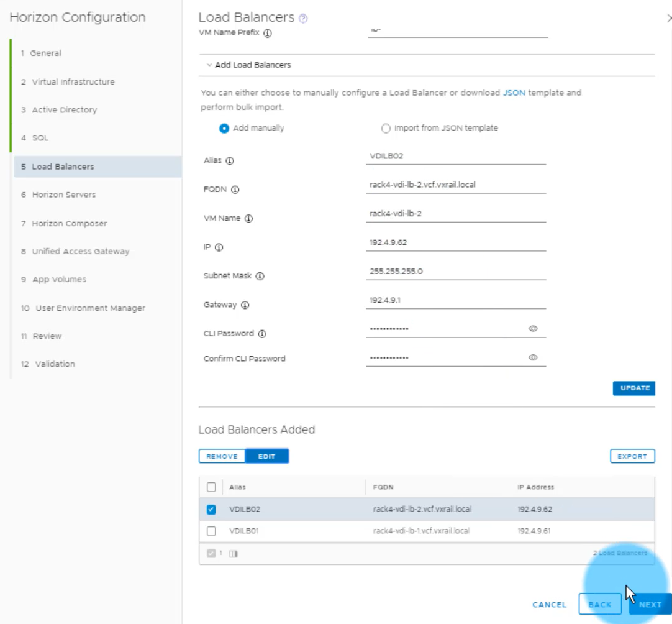The image size is (672, 624).
Task: Reveal Confirm CLI Password via eye icon
Action: 533,357
